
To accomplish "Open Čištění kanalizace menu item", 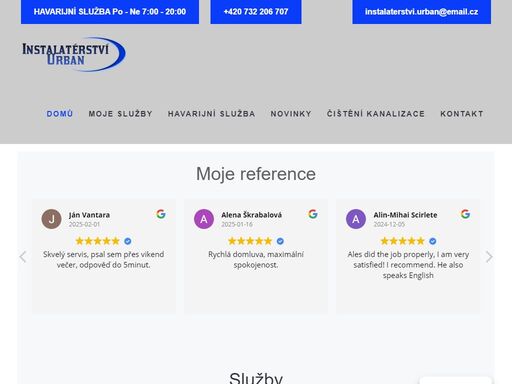I will (376, 114).
